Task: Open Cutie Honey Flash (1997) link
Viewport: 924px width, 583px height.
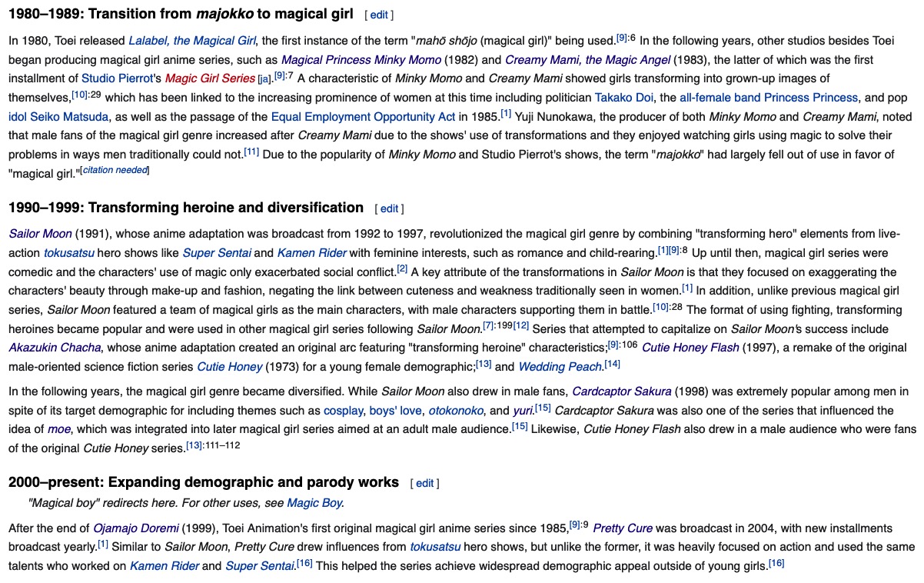Action: click(x=690, y=348)
